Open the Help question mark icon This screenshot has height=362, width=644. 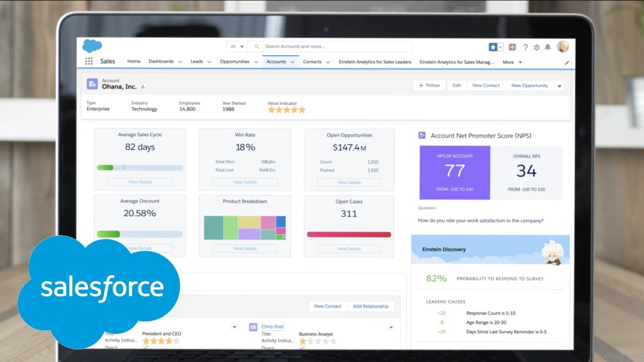tap(525, 47)
